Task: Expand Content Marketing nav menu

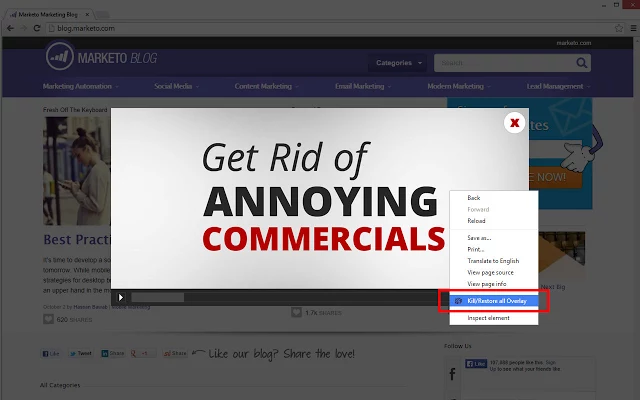Action: 267,86
